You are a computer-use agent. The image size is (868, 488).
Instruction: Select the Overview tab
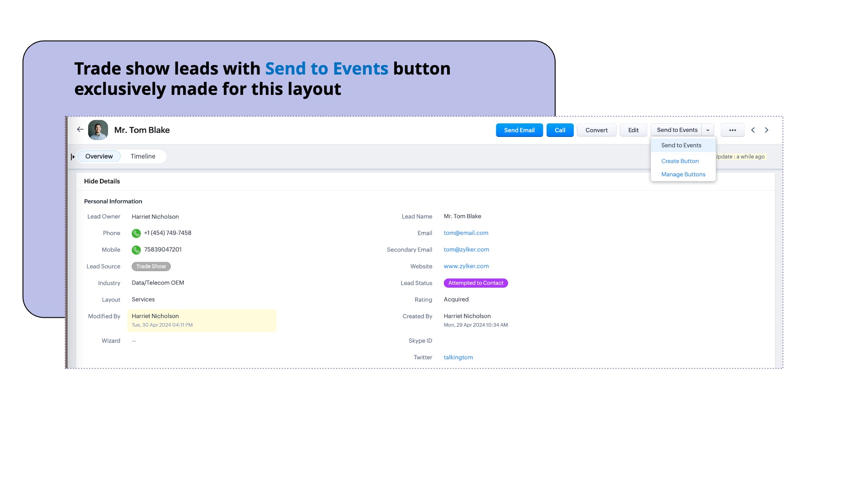[x=99, y=156]
